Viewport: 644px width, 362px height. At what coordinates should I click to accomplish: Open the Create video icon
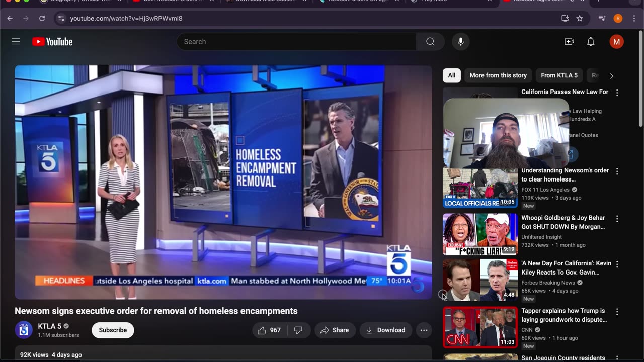click(x=569, y=42)
